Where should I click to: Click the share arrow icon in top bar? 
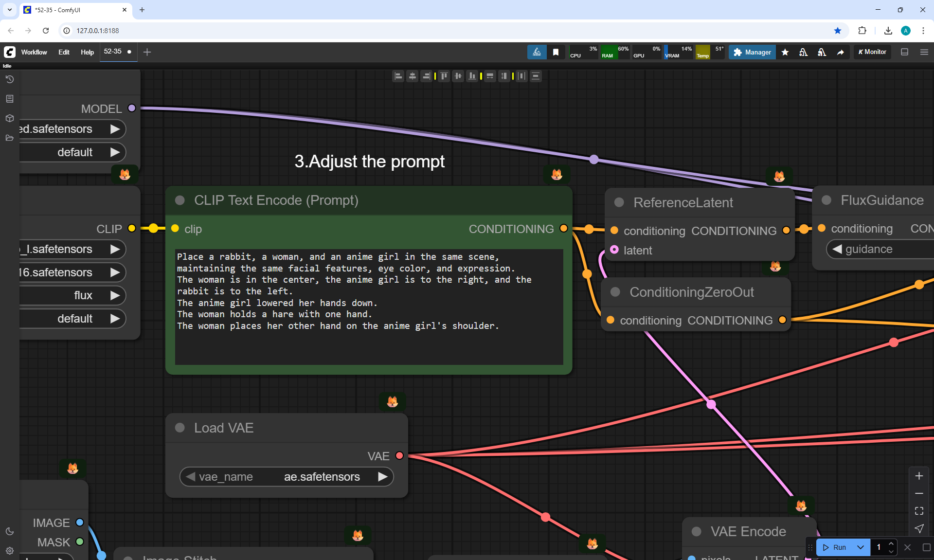click(840, 52)
